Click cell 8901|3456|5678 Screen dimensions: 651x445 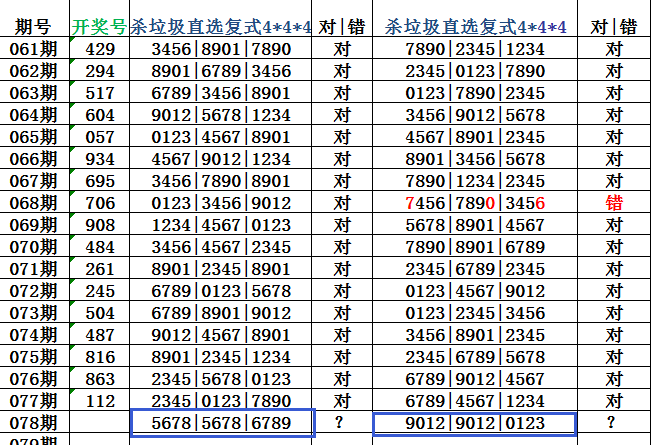pyautogui.click(x=475, y=158)
